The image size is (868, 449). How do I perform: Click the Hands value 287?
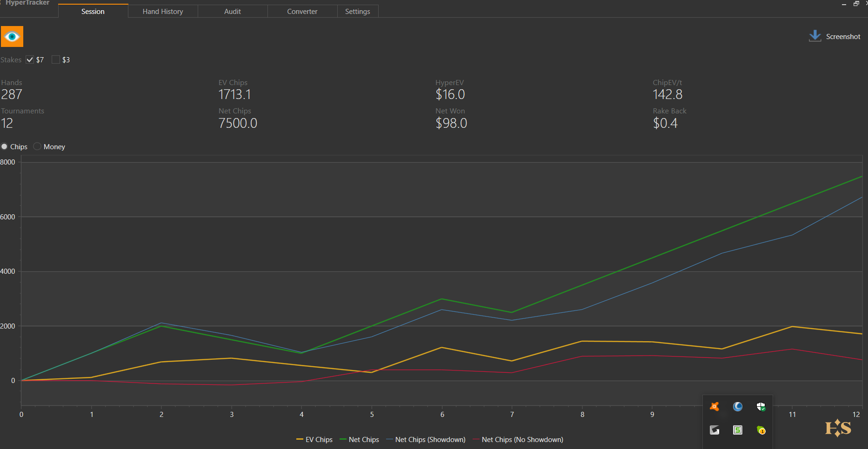[12, 94]
